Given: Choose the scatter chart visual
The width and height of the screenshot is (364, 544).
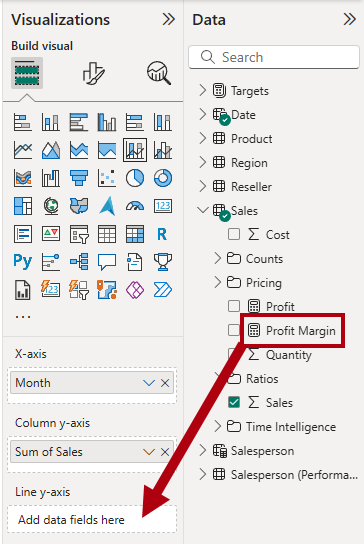Looking at the screenshot, I should tap(107, 178).
